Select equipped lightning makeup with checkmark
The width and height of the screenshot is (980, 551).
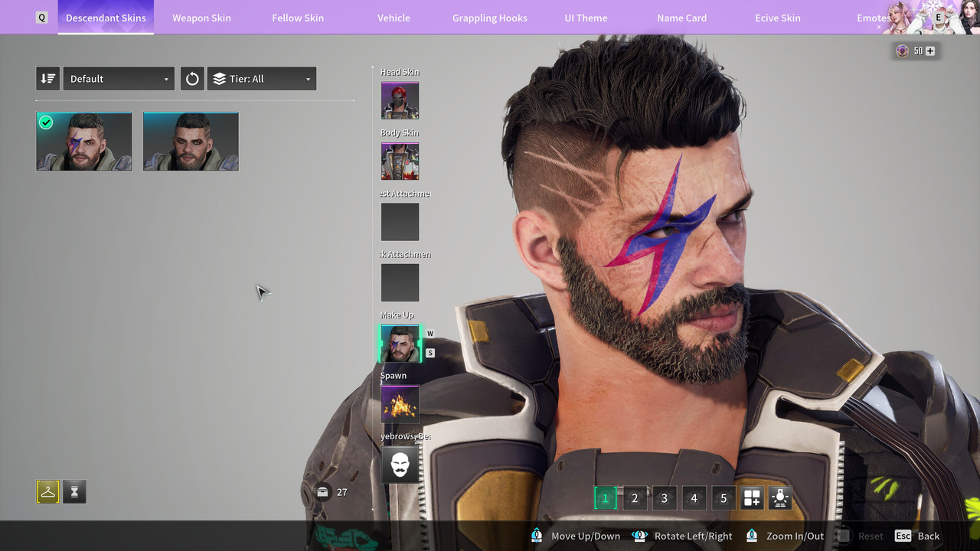[84, 142]
